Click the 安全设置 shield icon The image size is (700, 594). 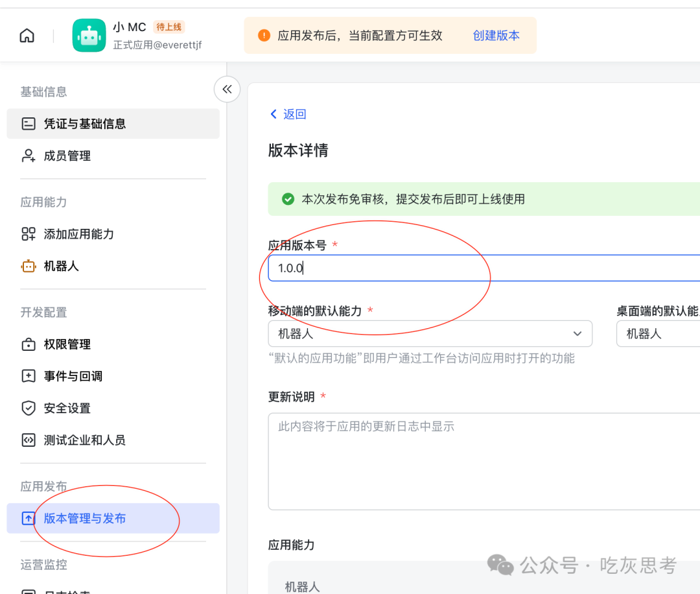click(x=29, y=408)
